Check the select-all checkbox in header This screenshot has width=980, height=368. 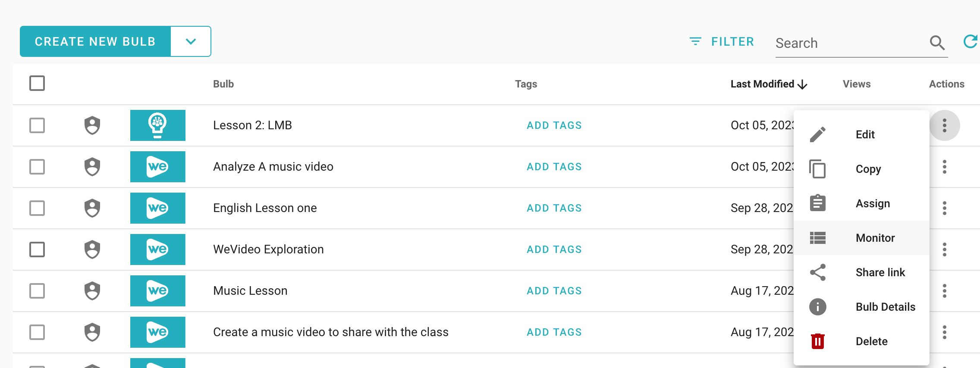pyautogui.click(x=37, y=83)
